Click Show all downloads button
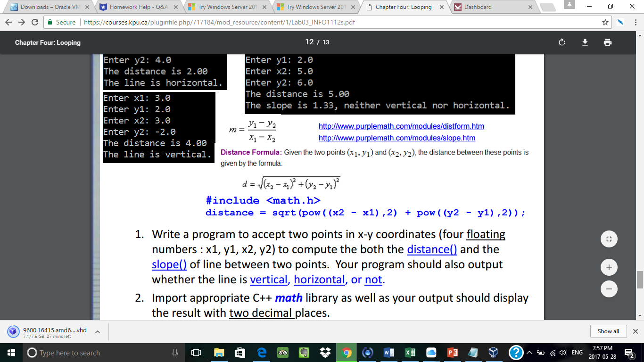Viewport: 644px width, 362px height. 608,331
